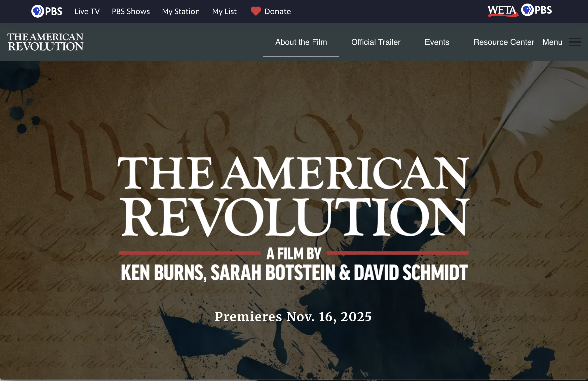This screenshot has width=588, height=381.
Task: Click the Premieres Nov. 16, 2025 text
Action: [293, 317]
